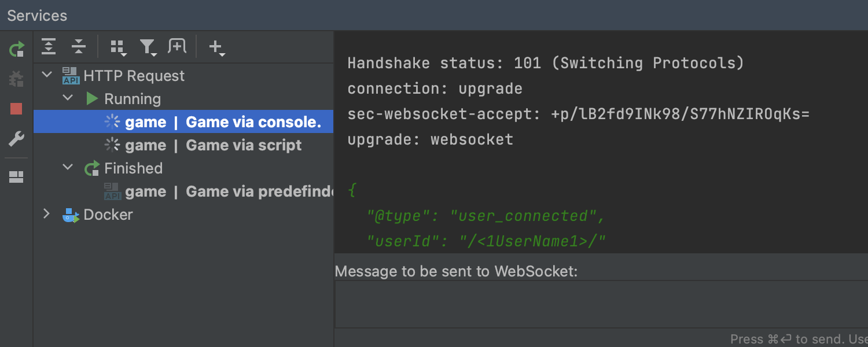Click the Expand All toolbar icon
This screenshot has height=347, width=868.
coord(49,47)
